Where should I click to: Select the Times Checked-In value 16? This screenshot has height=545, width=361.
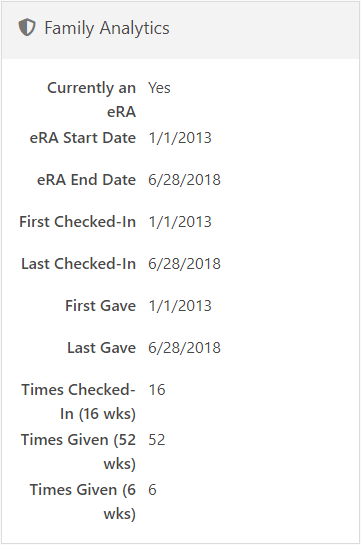tap(157, 390)
